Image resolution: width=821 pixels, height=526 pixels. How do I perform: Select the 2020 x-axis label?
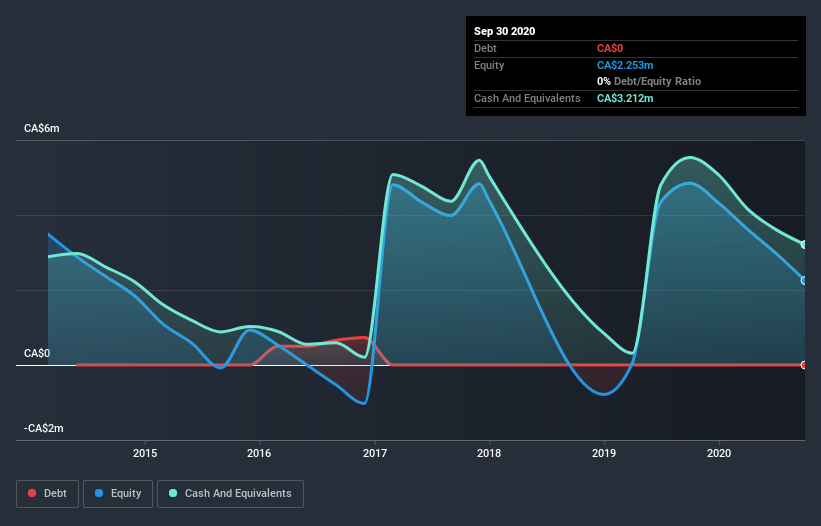[719, 453]
